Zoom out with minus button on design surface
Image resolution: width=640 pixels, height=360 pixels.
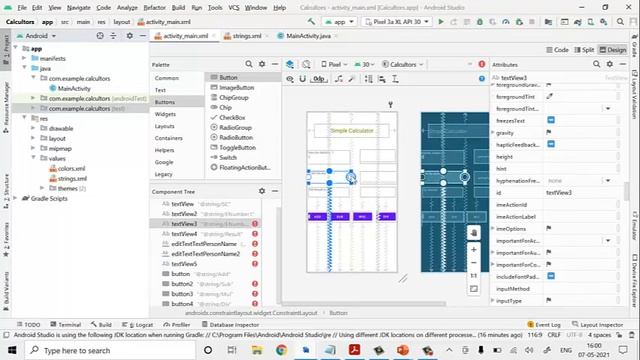pos(473,262)
